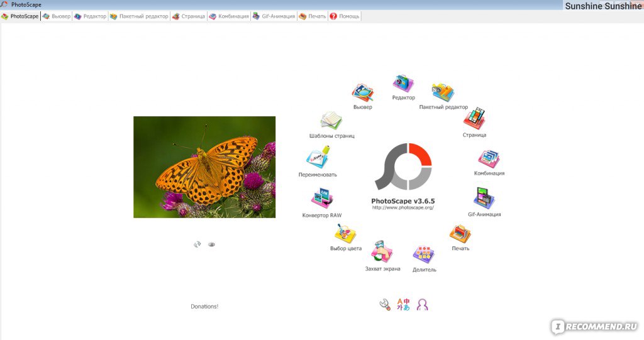The height and width of the screenshot is (340, 644).
Task: Open the photoscape.org website link
Action: pos(402,207)
